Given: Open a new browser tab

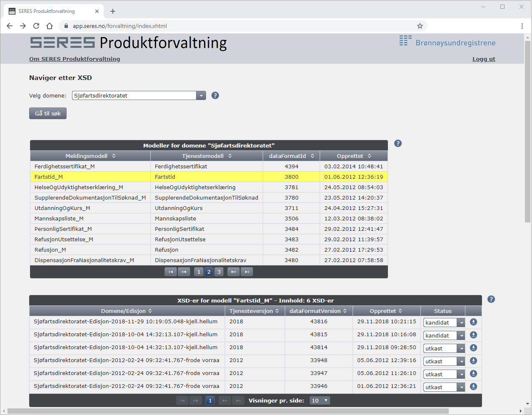Looking at the screenshot, I should 113,11.
